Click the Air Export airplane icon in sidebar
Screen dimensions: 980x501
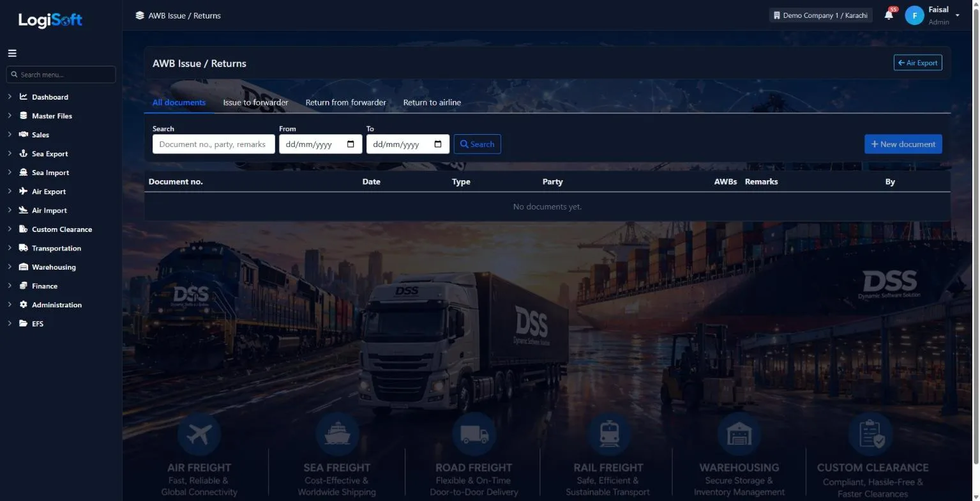pyautogui.click(x=24, y=191)
